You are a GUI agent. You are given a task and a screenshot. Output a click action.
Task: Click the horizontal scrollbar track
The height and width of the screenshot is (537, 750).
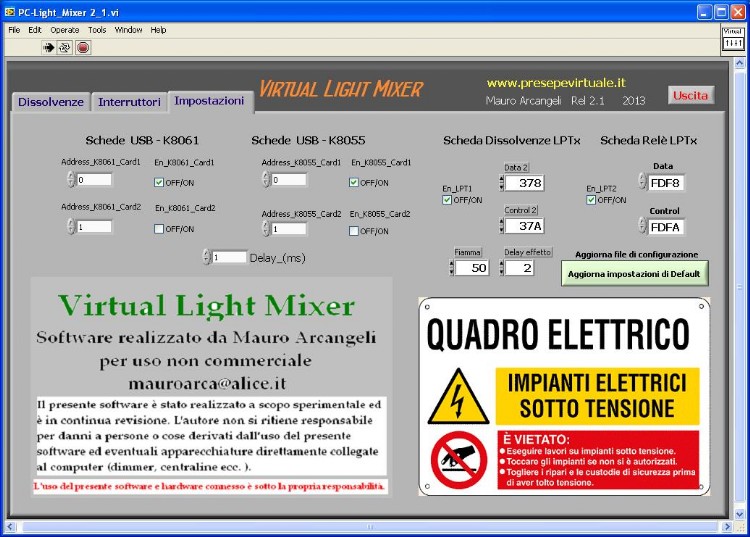[369, 526]
